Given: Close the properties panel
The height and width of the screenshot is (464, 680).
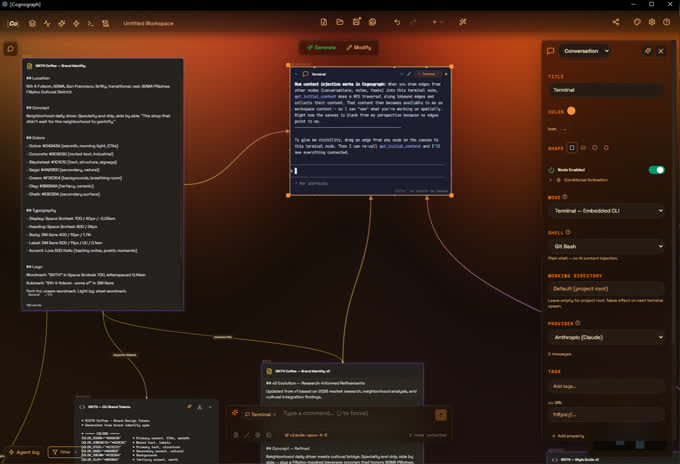Looking at the screenshot, I should (661, 51).
